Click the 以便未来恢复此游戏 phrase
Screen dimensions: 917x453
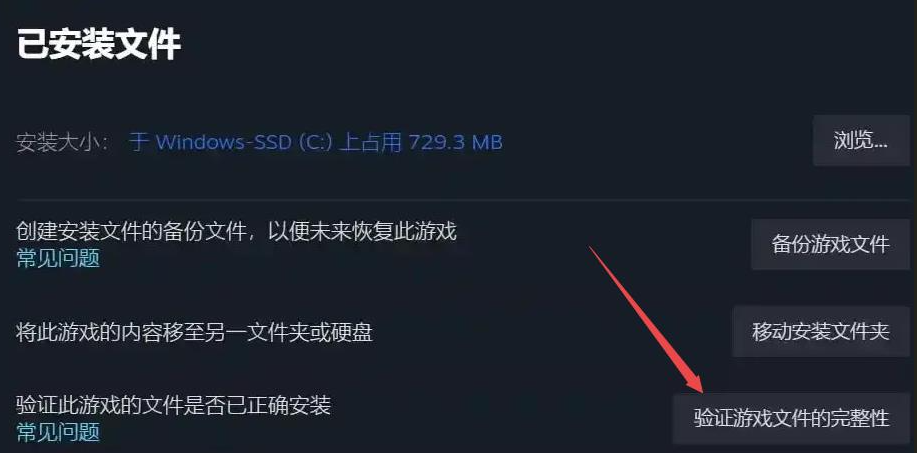click(x=363, y=232)
